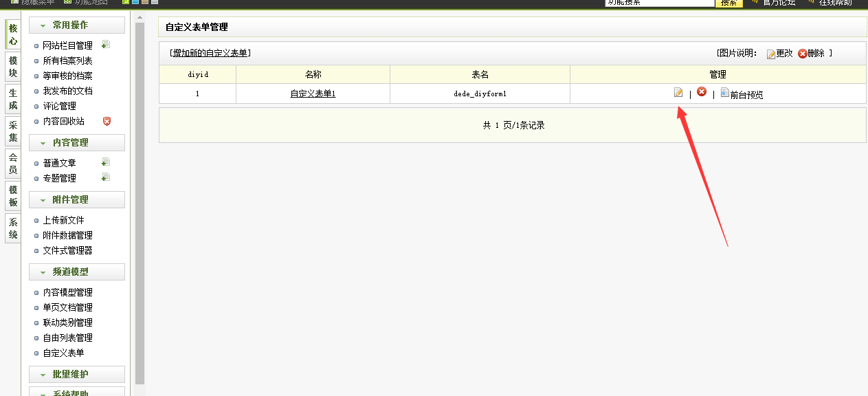
Task: Open 单页文档管理 in the sidebar
Action: pos(67,307)
